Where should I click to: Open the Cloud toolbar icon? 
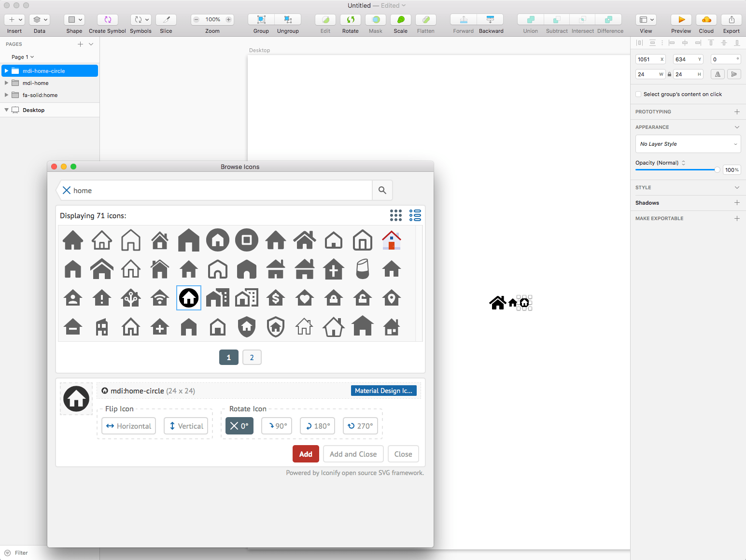click(x=706, y=20)
